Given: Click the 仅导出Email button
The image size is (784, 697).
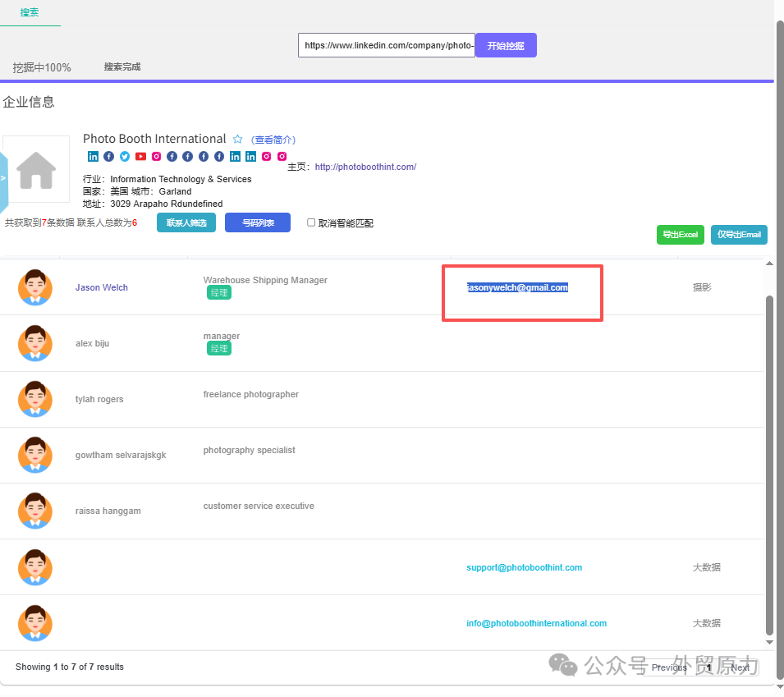Looking at the screenshot, I should point(739,235).
